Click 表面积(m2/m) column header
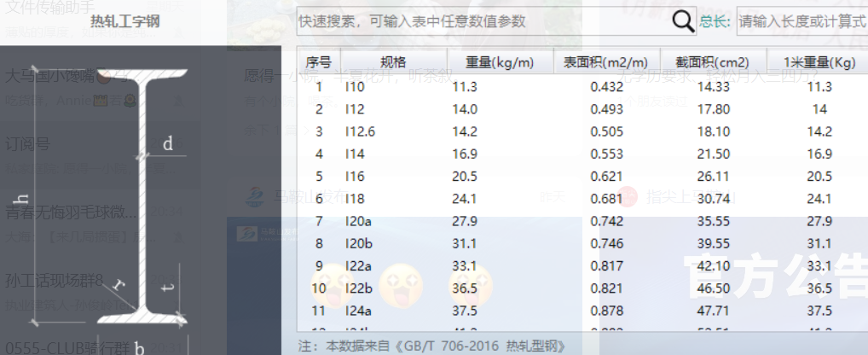Viewport: 868px width, 355px height. tap(606, 62)
